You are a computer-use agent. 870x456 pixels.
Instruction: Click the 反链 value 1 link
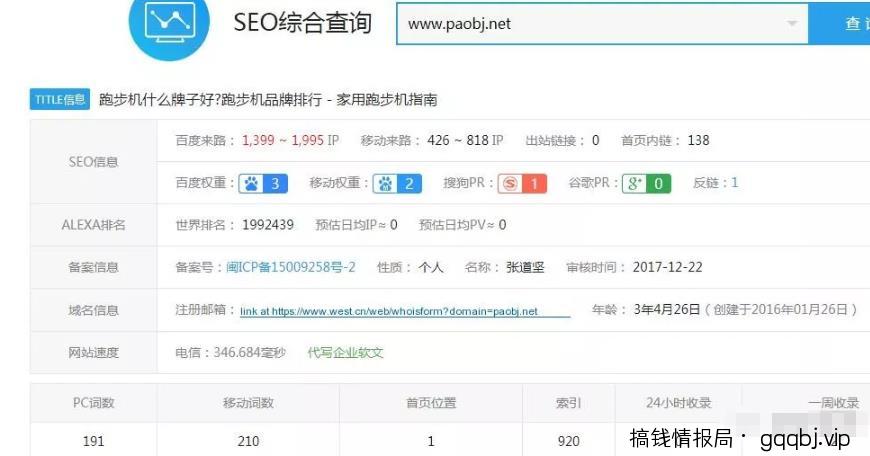pyautogui.click(x=735, y=183)
